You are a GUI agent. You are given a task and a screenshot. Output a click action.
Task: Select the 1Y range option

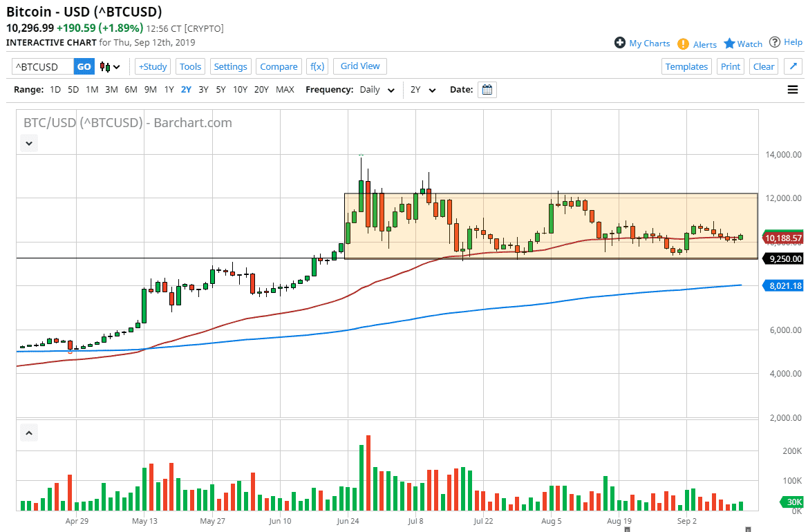[169, 90]
